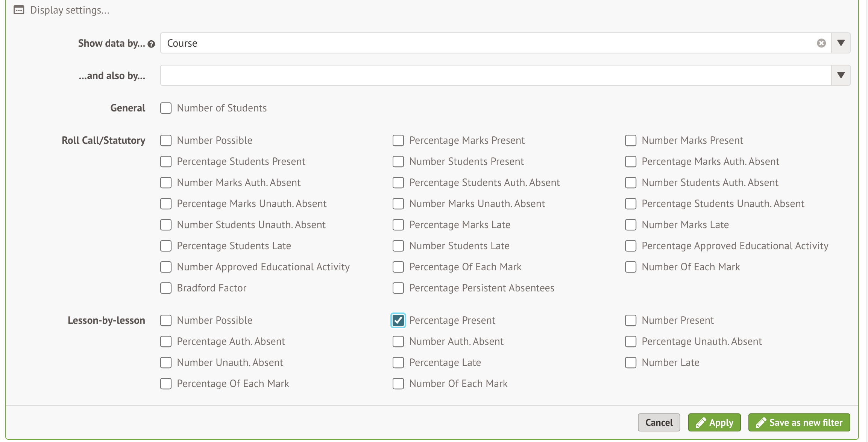868x442 pixels.
Task: Select Percentage Approved Educational Activity checkbox
Action: (x=631, y=246)
